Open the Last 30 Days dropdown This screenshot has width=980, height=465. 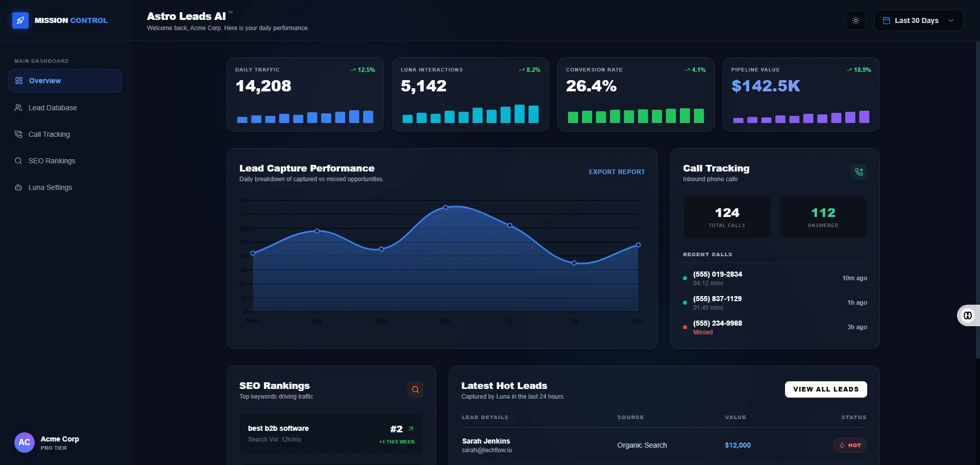point(916,20)
